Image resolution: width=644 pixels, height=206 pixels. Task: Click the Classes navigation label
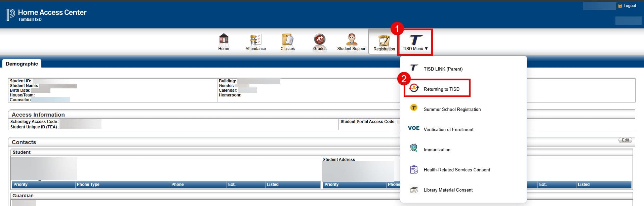coord(288,49)
